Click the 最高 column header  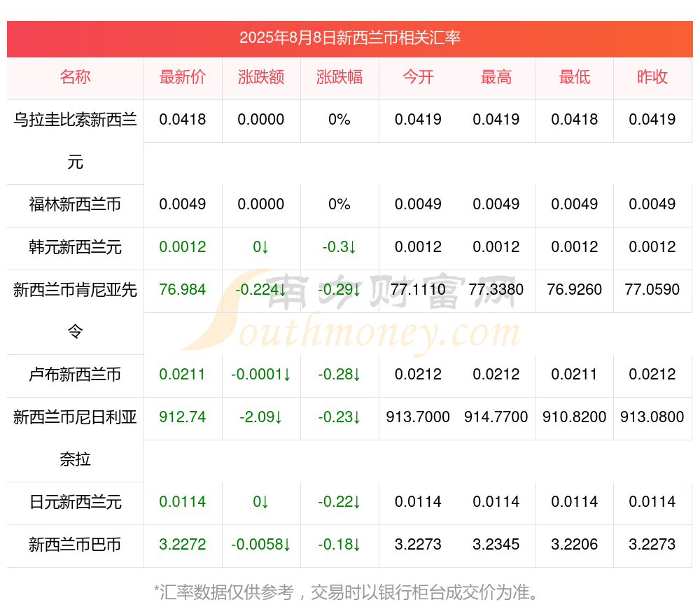tap(496, 77)
